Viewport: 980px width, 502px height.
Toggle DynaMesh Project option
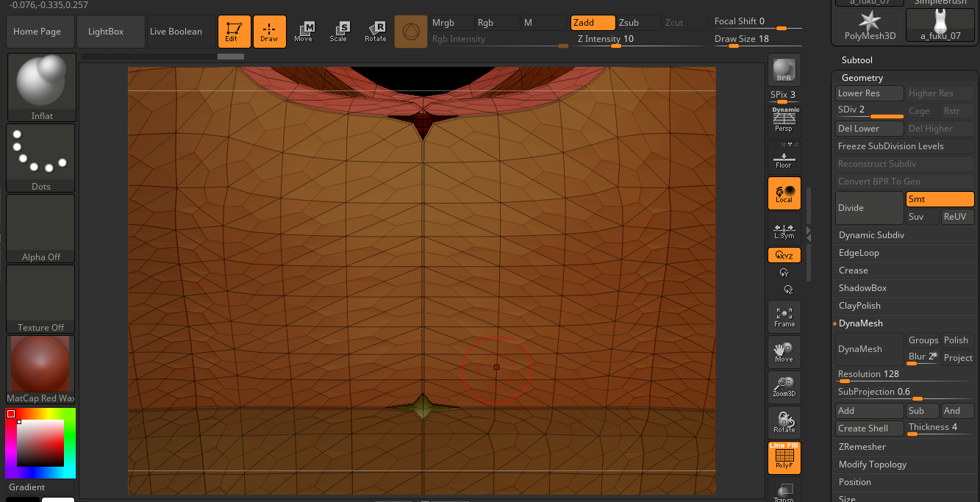[958, 358]
